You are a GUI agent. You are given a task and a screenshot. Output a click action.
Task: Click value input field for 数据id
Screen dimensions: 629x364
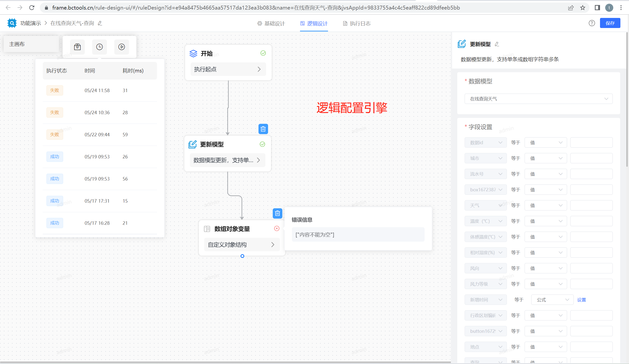tap(591, 142)
